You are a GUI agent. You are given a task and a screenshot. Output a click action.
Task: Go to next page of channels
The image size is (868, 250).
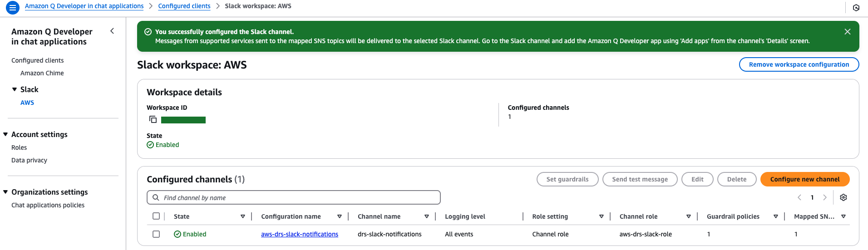tap(825, 198)
